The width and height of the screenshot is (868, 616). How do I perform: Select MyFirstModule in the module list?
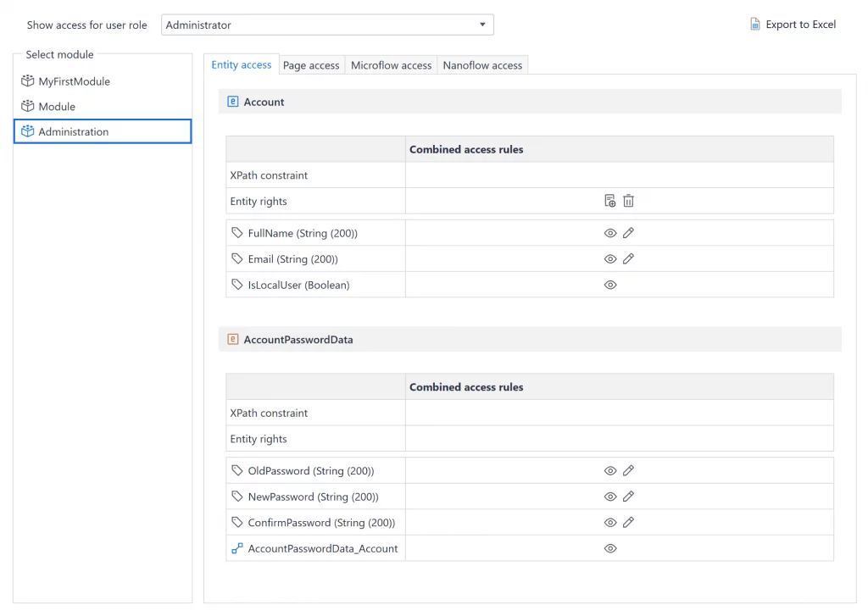[x=74, y=81]
